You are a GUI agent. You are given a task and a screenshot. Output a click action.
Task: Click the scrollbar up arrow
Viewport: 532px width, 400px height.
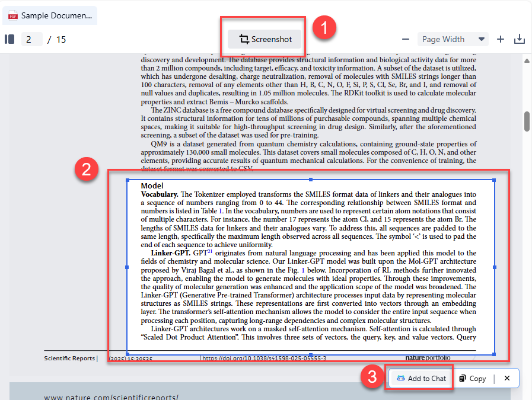coord(527,60)
